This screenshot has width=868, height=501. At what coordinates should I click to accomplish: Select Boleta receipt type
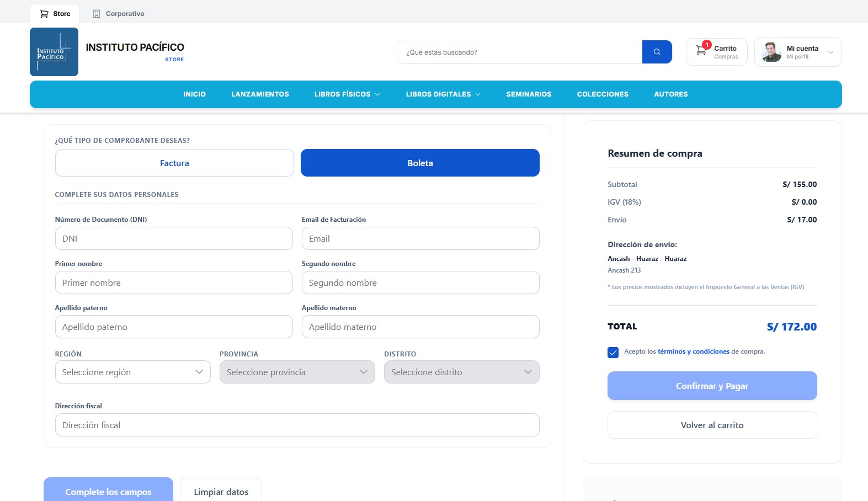[420, 163]
